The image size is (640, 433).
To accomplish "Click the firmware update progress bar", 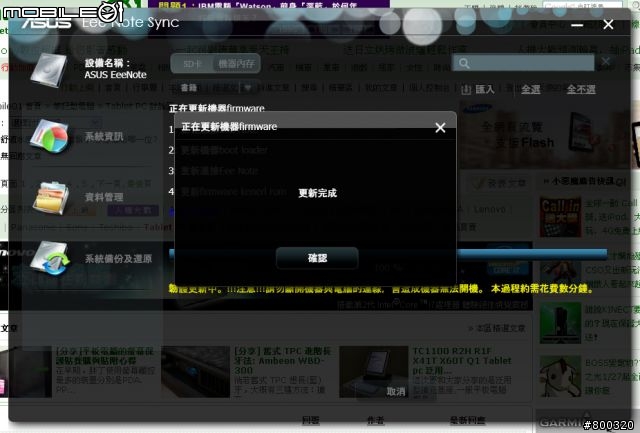I will [x=388, y=254].
